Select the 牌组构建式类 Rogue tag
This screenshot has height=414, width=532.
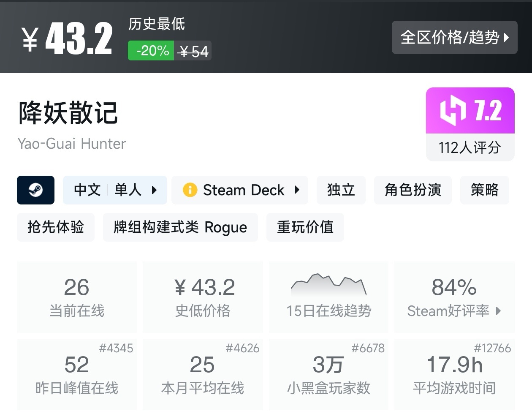(180, 227)
